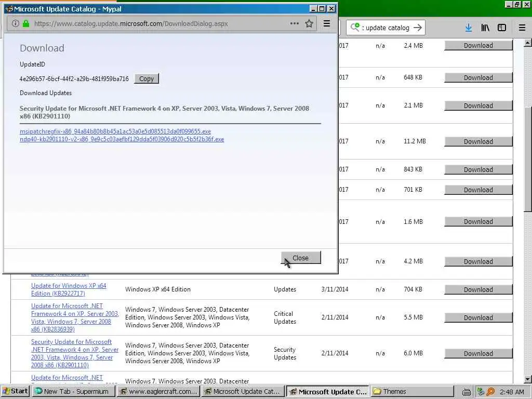Click Download button for the 648 KB update
The height and width of the screenshot is (399, 532).
point(478,78)
